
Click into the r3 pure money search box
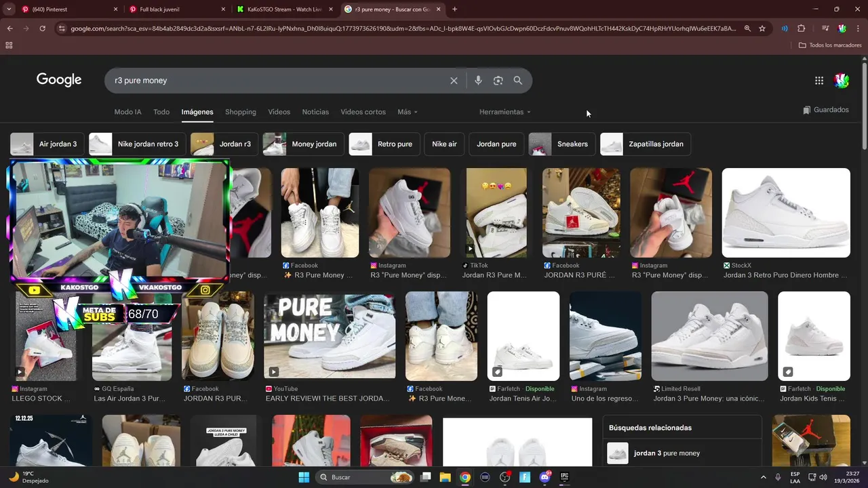(278, 81)
